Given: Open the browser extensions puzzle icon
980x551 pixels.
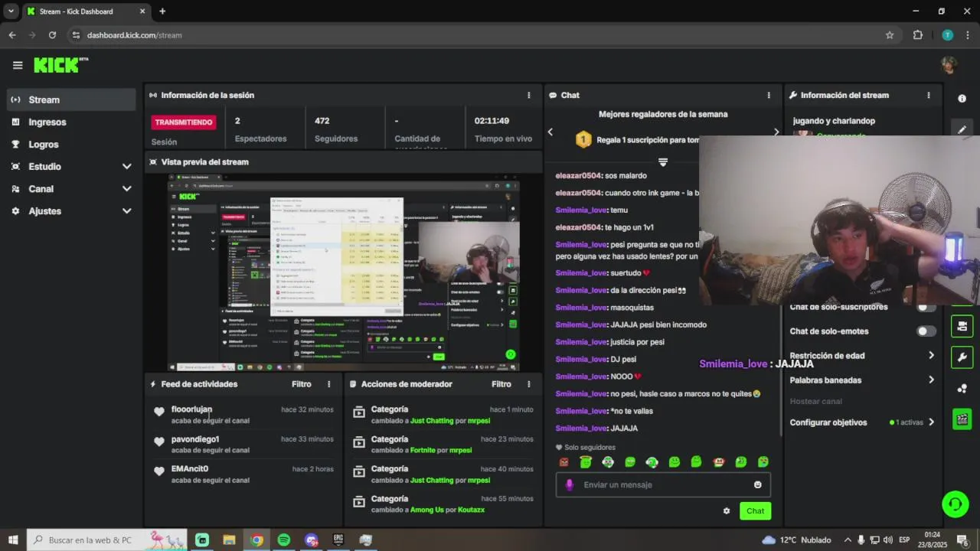Looking at the screenshot, I should tap(918, 35).
